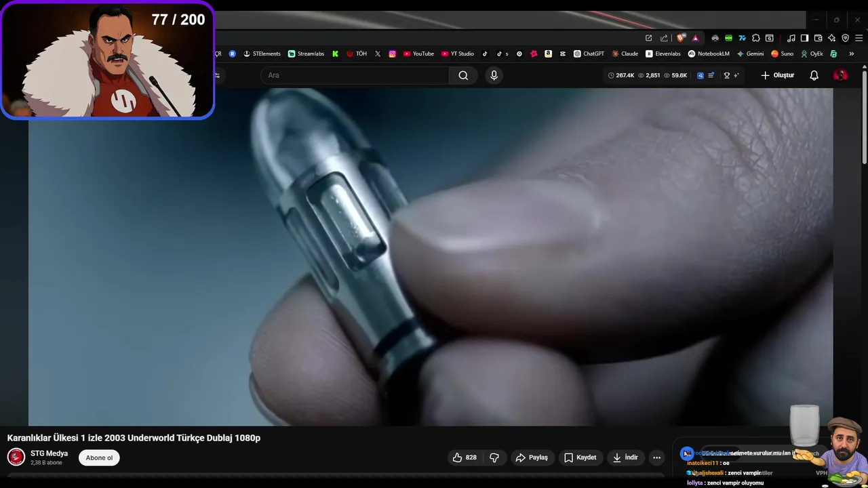Open the Brave VPN shield icon

[846, 38]
